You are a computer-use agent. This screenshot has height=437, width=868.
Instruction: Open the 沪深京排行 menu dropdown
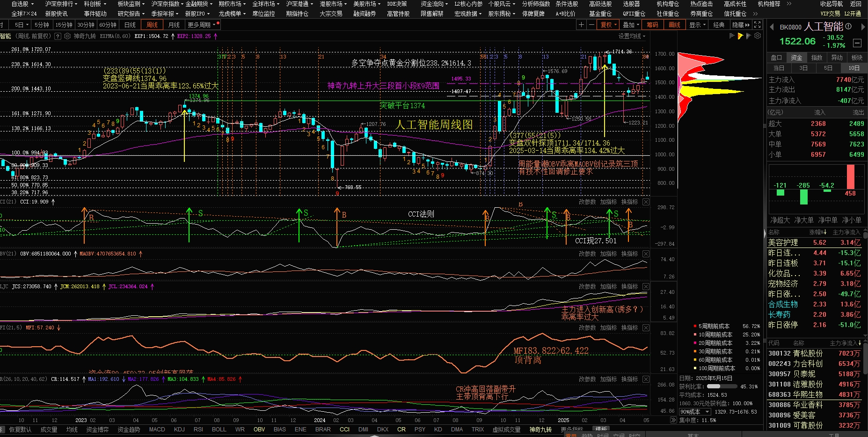61,4
